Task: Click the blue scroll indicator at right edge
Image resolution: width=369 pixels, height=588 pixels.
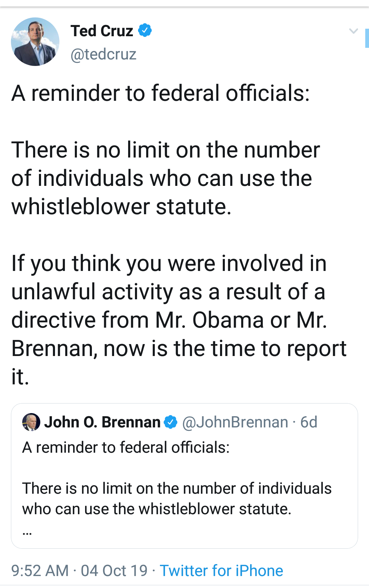Action: pos(367,38)
